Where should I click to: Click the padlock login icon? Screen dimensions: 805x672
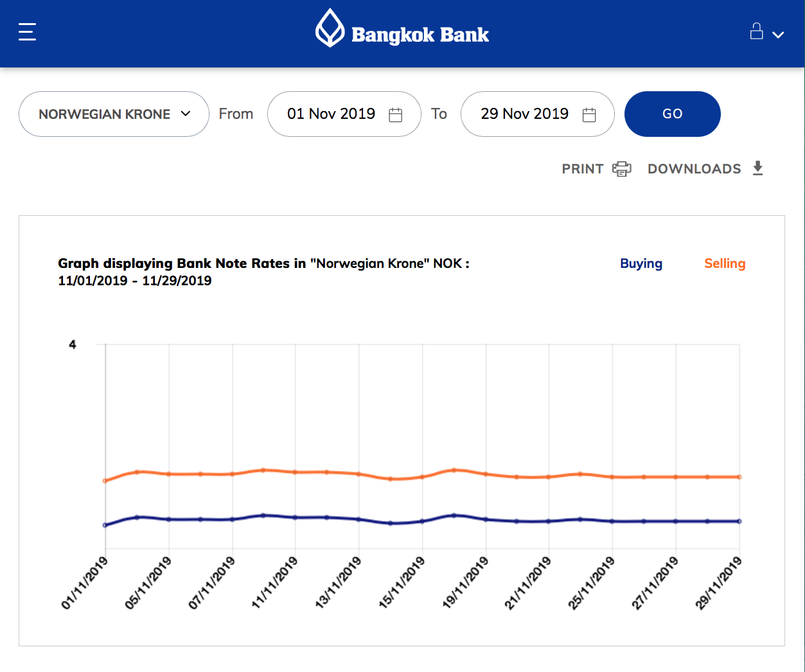click(x=756, y=31)
